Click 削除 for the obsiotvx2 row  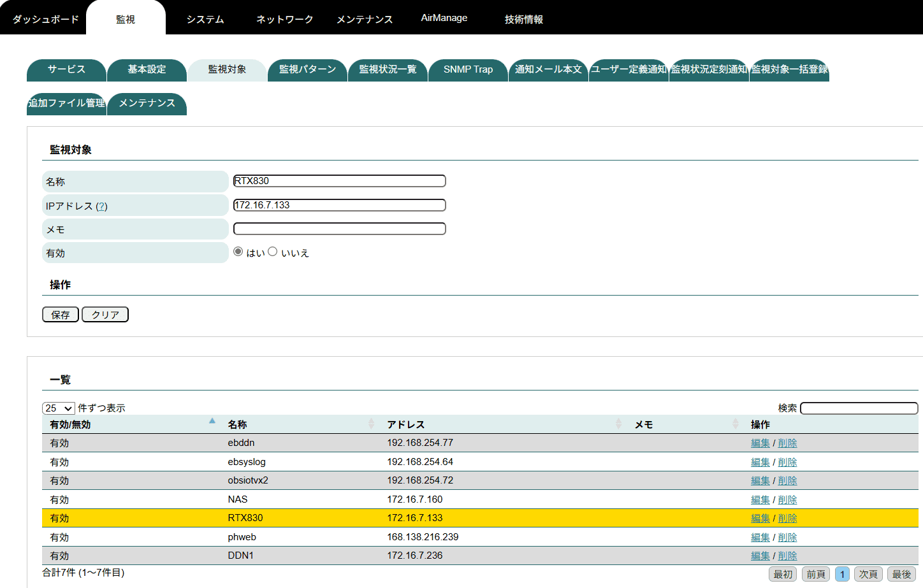click(787, 481)
